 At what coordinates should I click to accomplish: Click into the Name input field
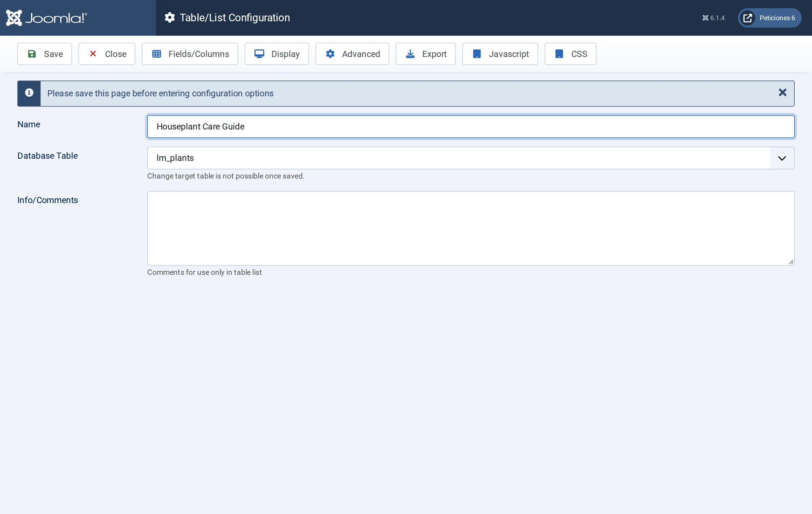tap(471, 127)
